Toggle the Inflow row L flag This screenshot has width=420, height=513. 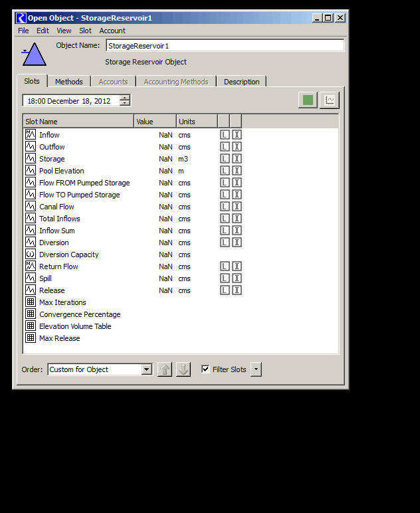[225, 134]
